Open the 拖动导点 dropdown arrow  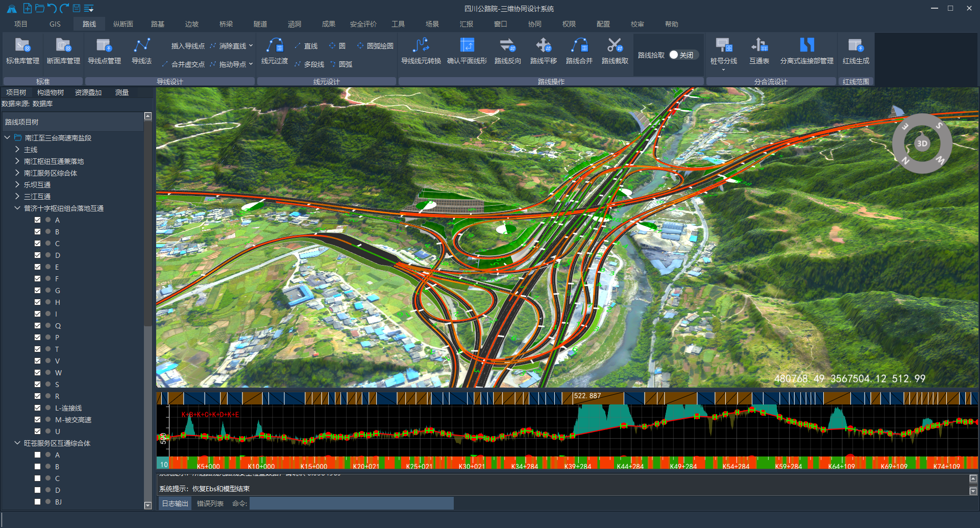tap(251, 64)
